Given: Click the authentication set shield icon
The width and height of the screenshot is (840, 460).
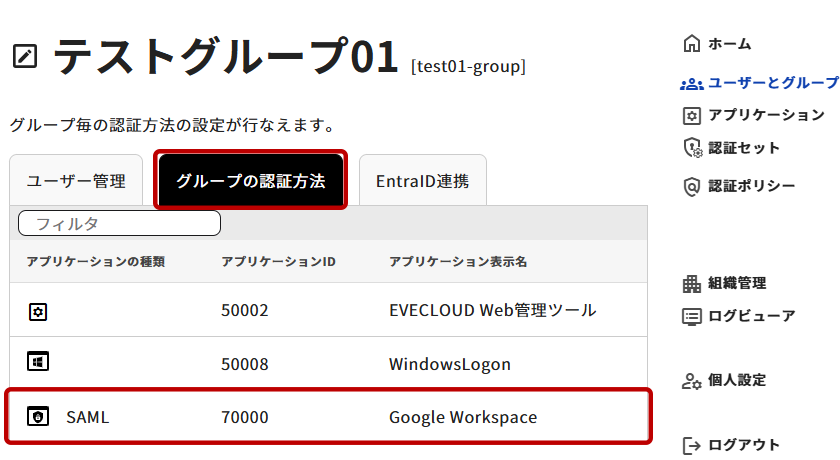Looking at the screenshot, I should (x=691, y=148).
